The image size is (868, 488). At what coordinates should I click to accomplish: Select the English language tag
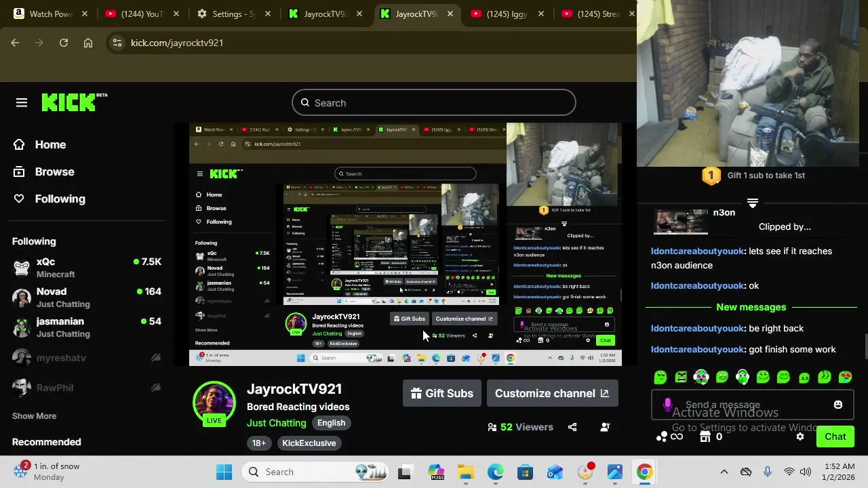pyautogui.click(x=331, y=423)
